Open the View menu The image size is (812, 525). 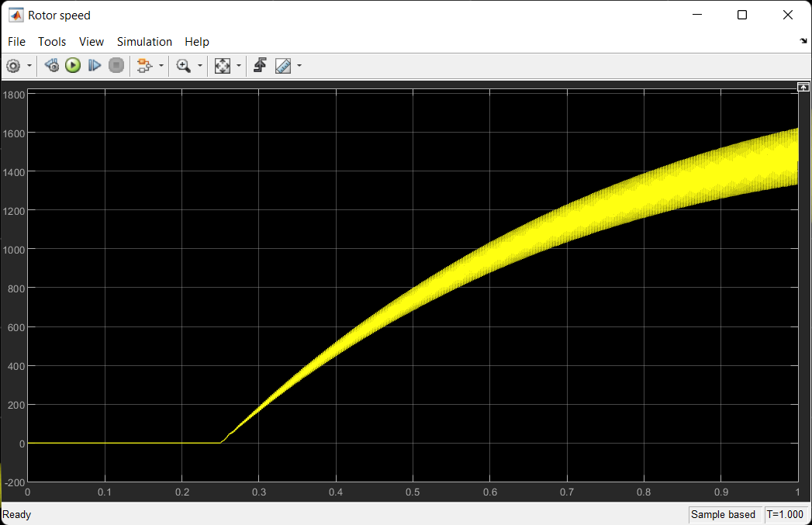coord(92,42)
